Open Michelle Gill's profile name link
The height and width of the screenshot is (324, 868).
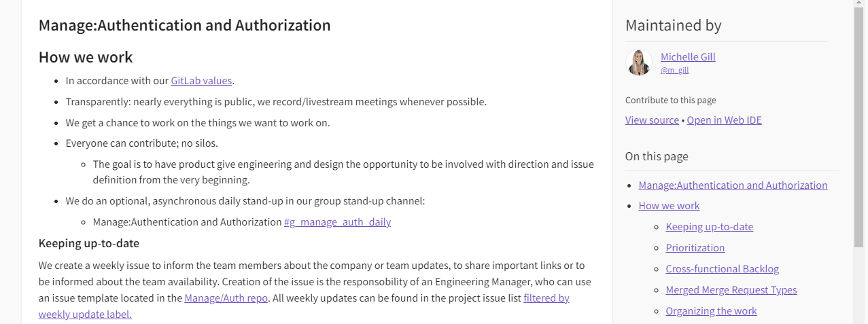click(x=688, y=57)
